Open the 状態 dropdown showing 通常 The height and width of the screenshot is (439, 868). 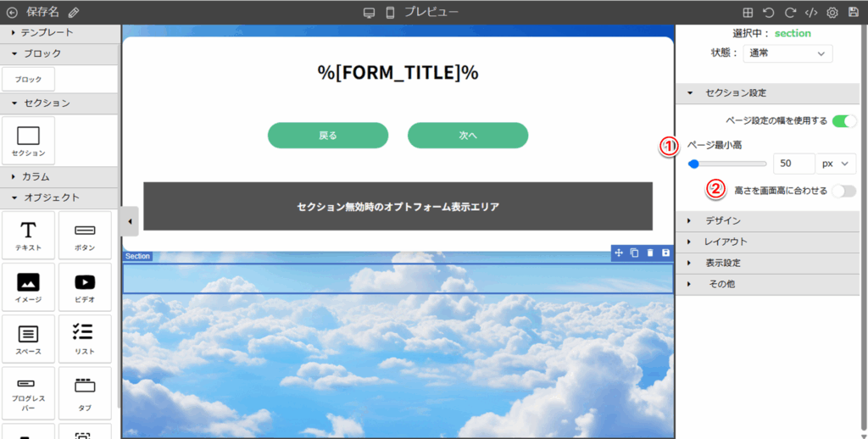click(x=787, y=53)
